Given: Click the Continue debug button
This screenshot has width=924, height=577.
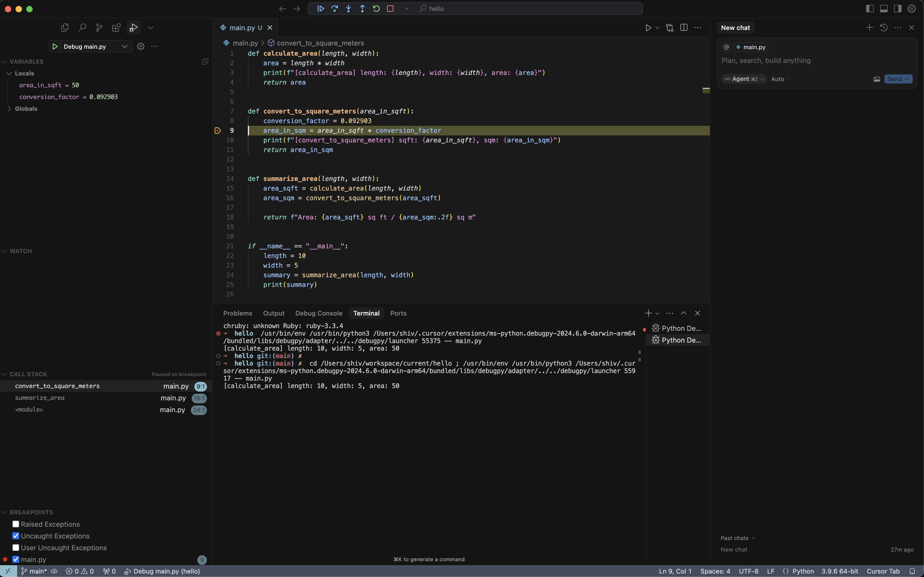Looking at the screenshot, I should pos(321,8).
